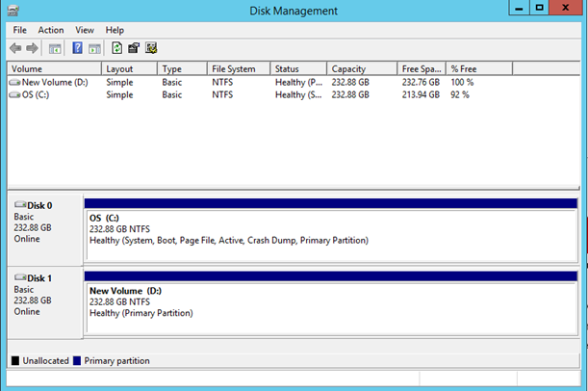588x391 pixels.
Task: Maximize the Disk Management window
Action: pos(539,8)
